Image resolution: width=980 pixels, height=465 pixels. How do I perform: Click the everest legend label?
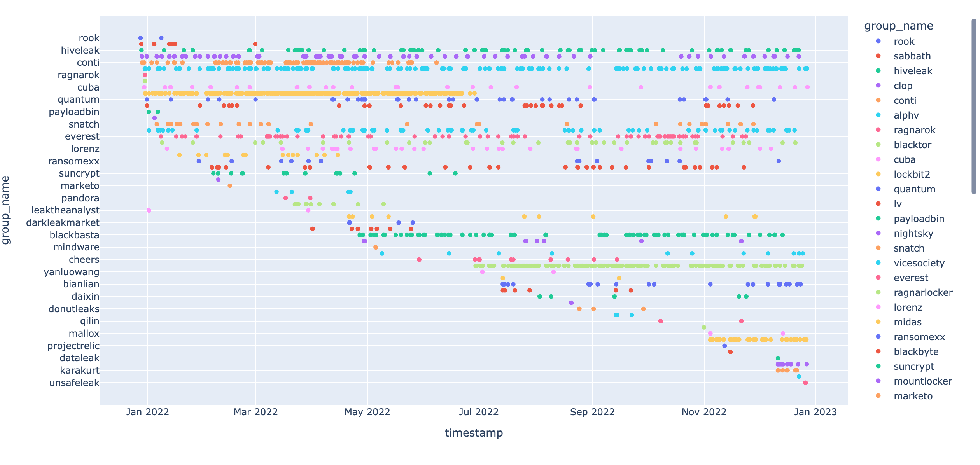click(911, 278)
